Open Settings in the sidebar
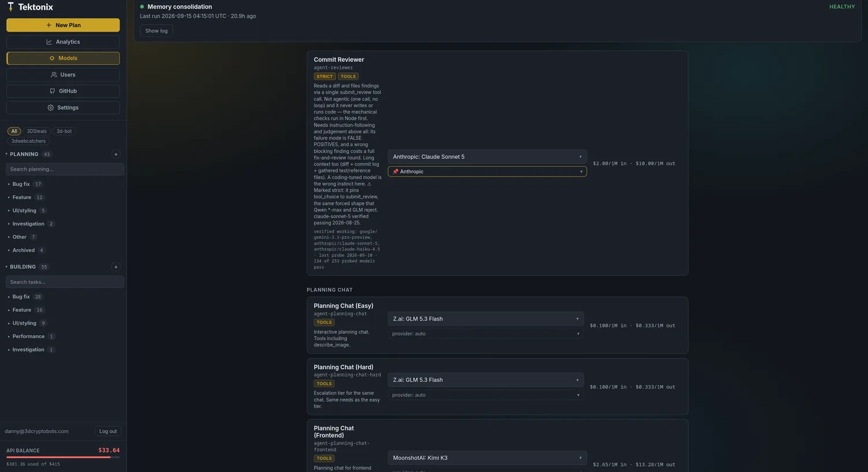 pos(63,108)
